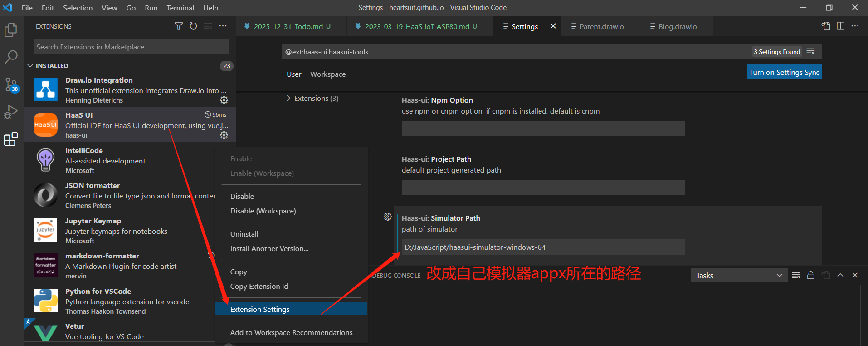Screen dimensions: 868x346
Task: Filter extensions with the funnel icon
Action: 179,26
